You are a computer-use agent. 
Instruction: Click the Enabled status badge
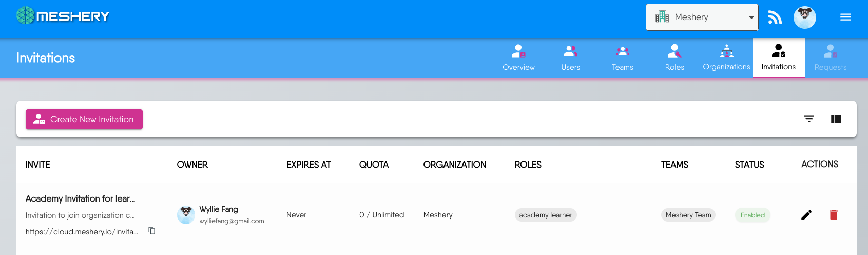[753, 215]
